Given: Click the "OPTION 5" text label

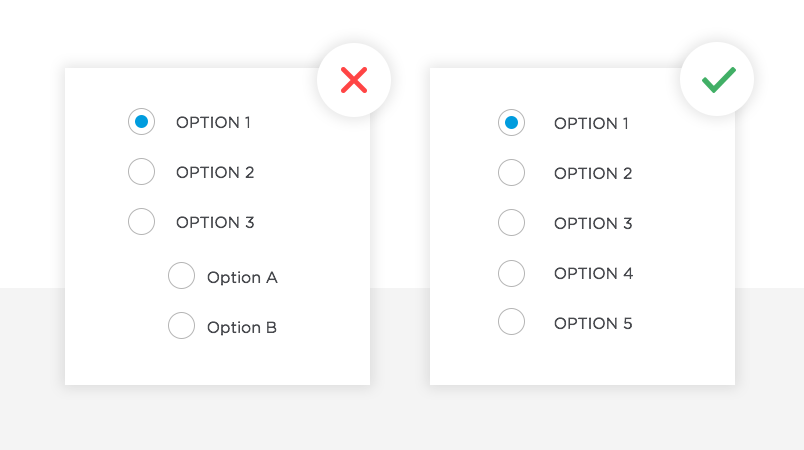Looking at the screenshot, I should (x=593, y=323).
